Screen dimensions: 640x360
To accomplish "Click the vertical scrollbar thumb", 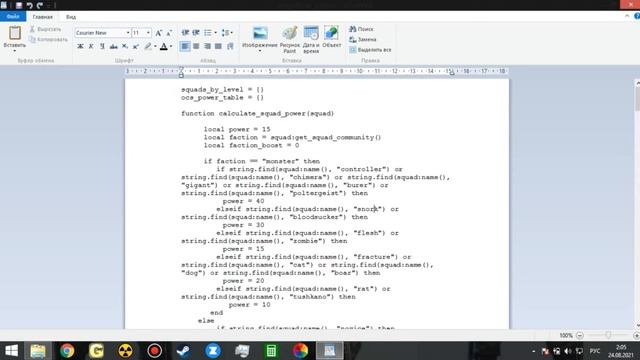I will (638, 98).
